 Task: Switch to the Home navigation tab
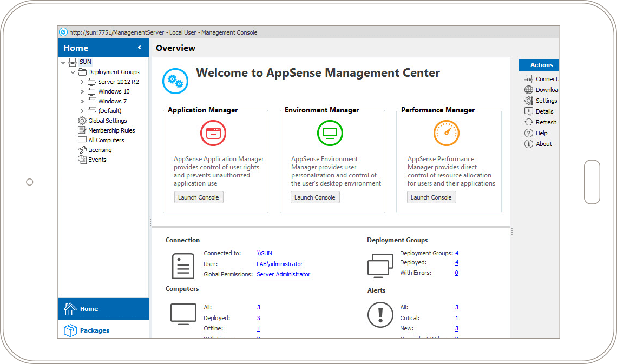103,309
